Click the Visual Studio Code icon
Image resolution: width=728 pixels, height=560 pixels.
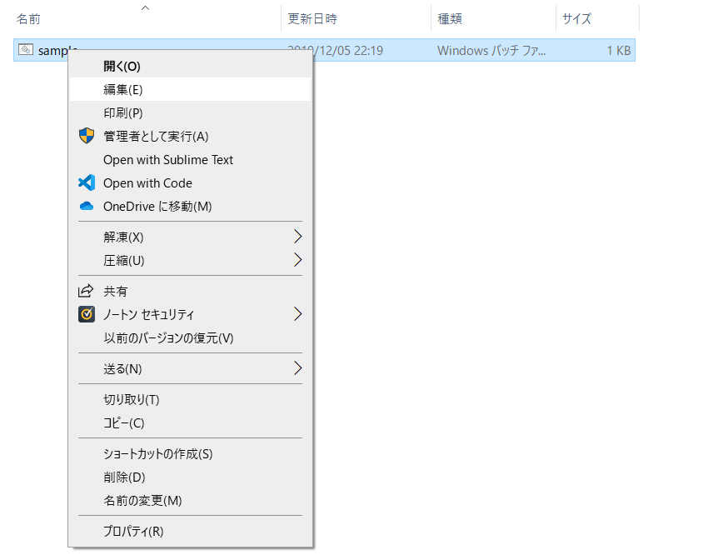87,183
